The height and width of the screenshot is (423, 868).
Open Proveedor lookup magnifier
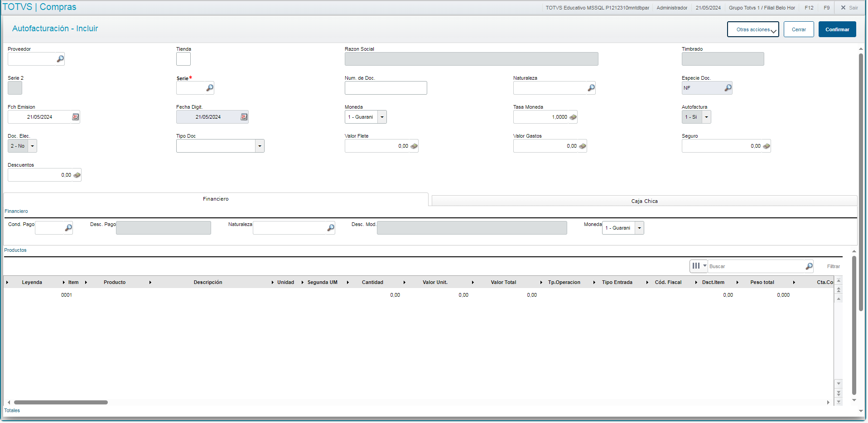[x=60, y=59]
